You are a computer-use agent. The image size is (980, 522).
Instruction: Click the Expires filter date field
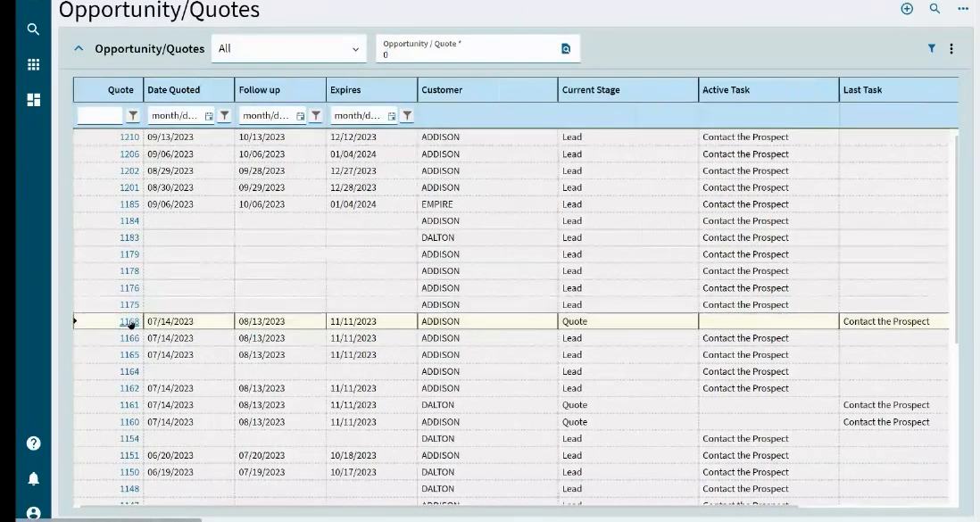tap(358, 116)
